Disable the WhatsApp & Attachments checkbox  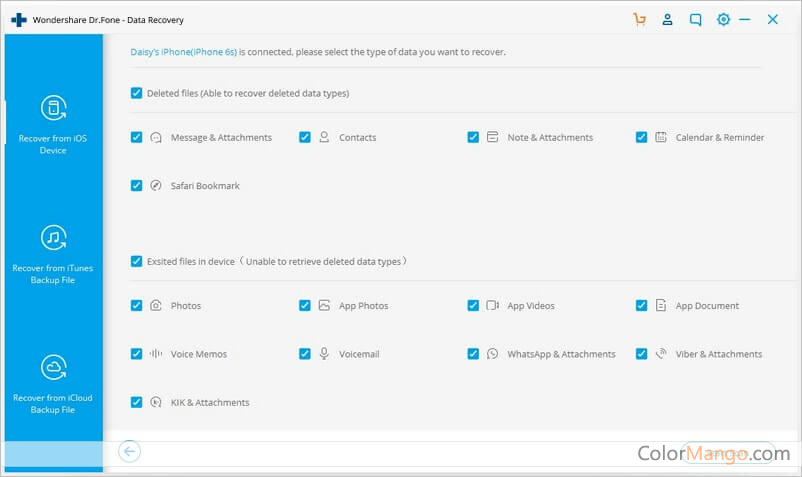click(473, 354)
